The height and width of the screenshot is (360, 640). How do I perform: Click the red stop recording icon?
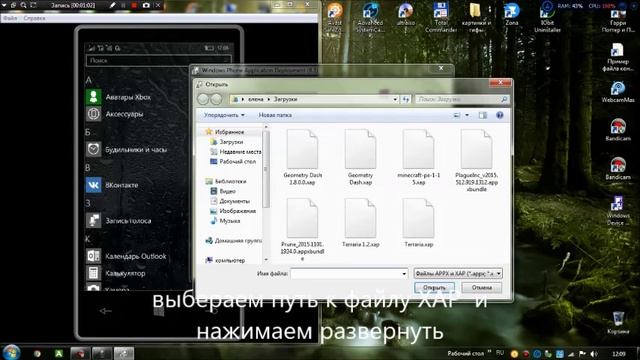(x=134, y=5)
